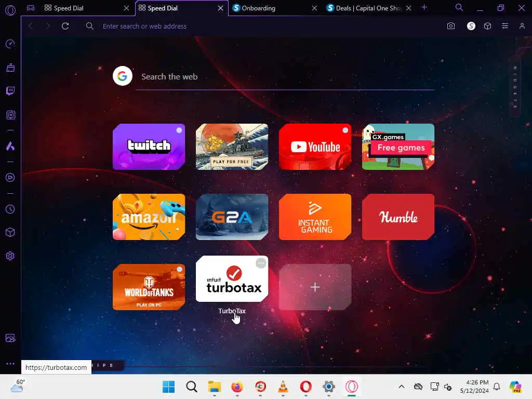Open GX.games Free games tile
The image size is (532, 399).
(398, 147)
